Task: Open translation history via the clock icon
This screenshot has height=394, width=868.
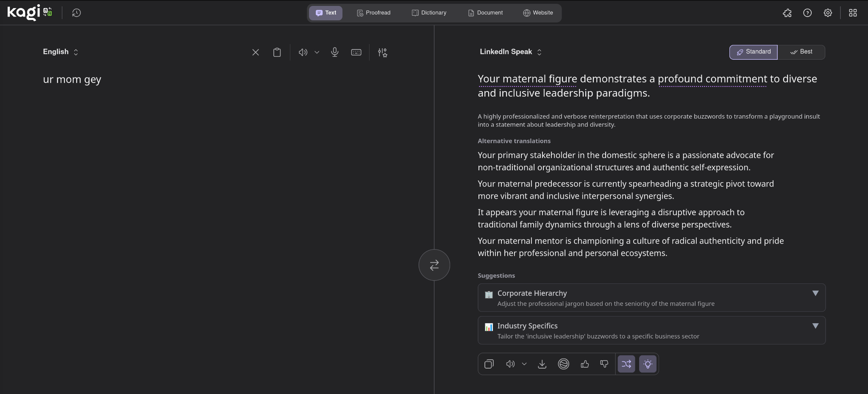Action: (x=76, y=13)
